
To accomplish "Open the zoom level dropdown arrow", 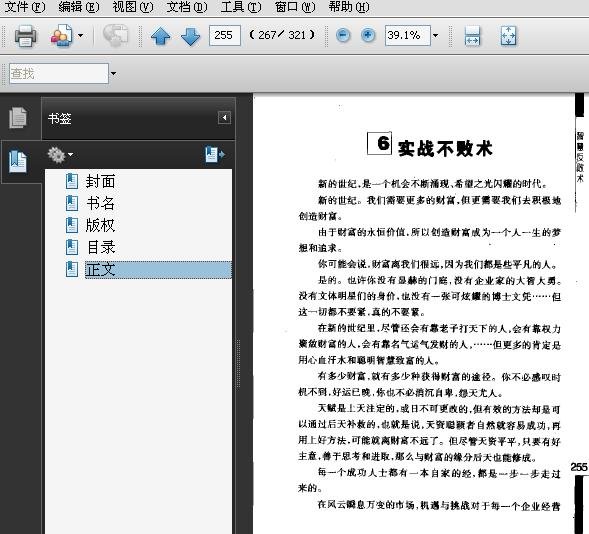I will tap(435, 36).
